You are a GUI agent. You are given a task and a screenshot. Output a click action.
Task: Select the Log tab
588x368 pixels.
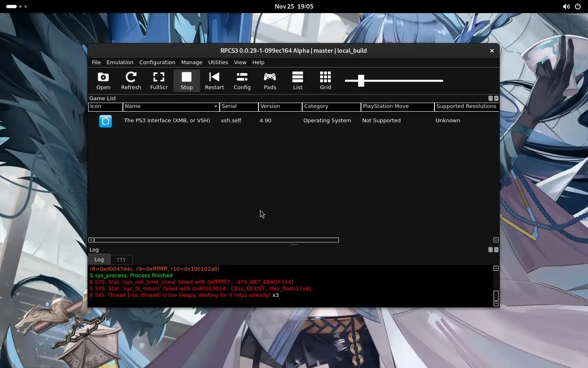(x=99, y=259)
